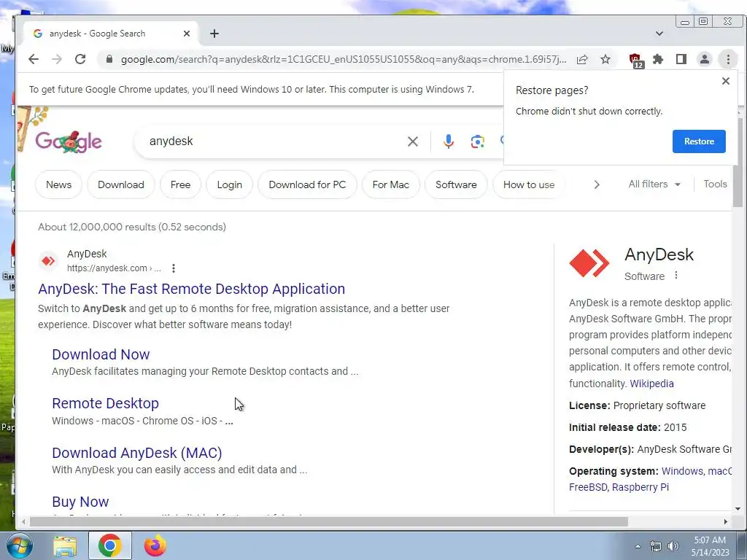Open more options for AnyDesk result
Screen dimensions: 747x560
(x=174, y=268)
